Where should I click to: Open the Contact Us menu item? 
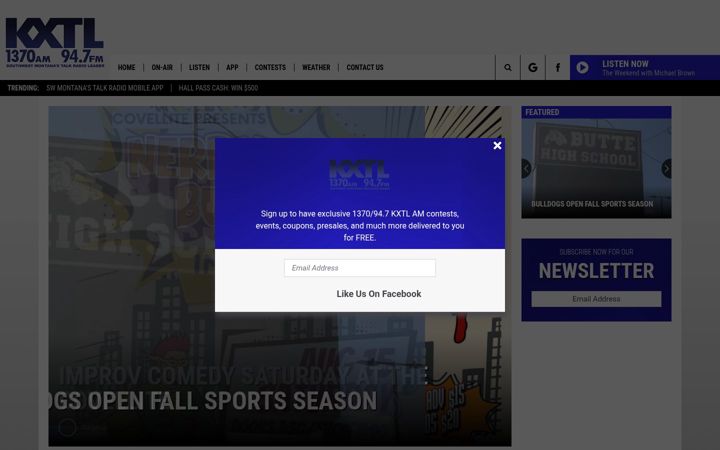coord(365,68)
